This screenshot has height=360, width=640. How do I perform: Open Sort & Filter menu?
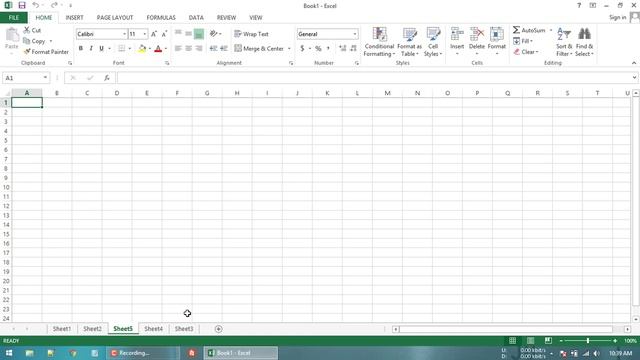click(564, 42)
